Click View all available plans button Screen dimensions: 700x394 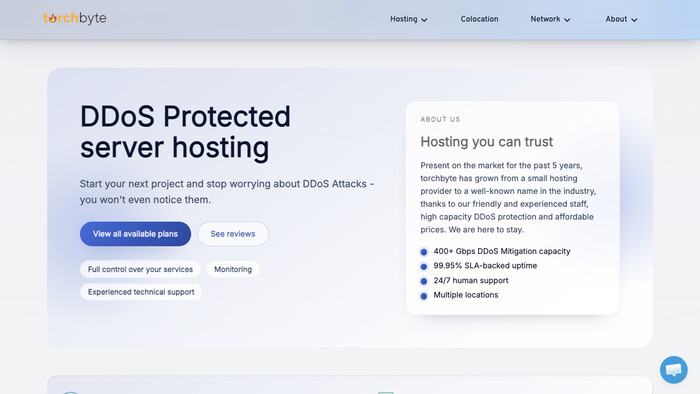pyautogui.click(x=135, y=234)
